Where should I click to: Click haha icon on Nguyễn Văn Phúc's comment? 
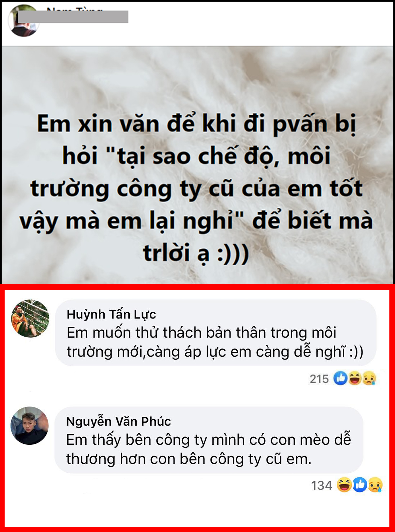pos(344,485)
